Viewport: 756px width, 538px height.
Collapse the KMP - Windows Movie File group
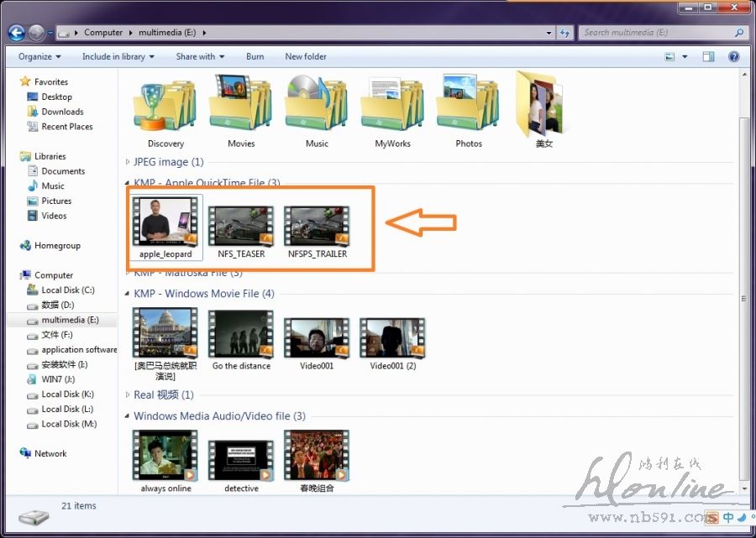129,294
